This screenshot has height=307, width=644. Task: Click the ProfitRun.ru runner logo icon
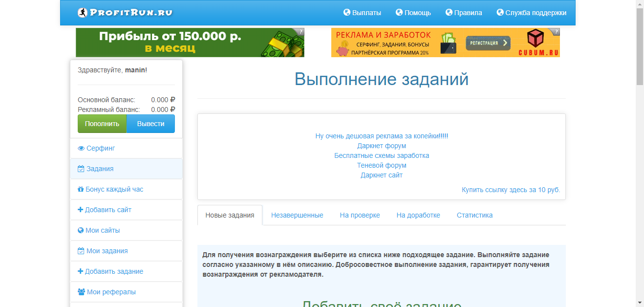click(x=83, y=13)
